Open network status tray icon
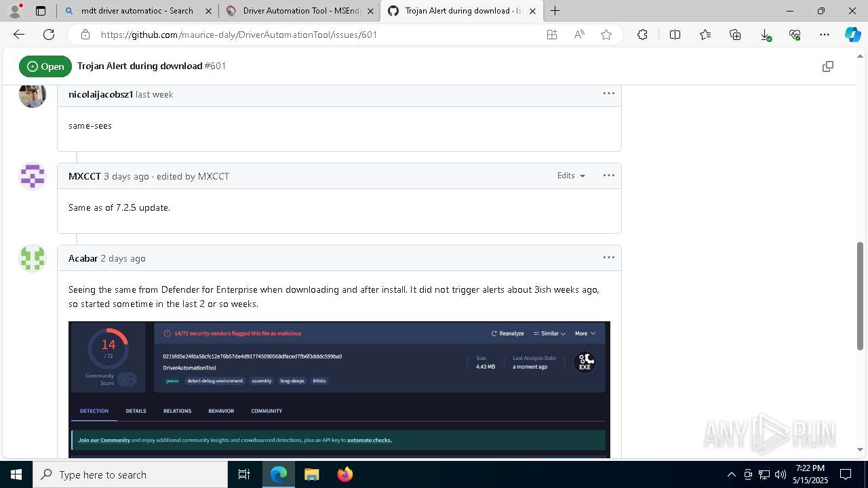Viewport: 868px width, 488px height. coord(764,474)
